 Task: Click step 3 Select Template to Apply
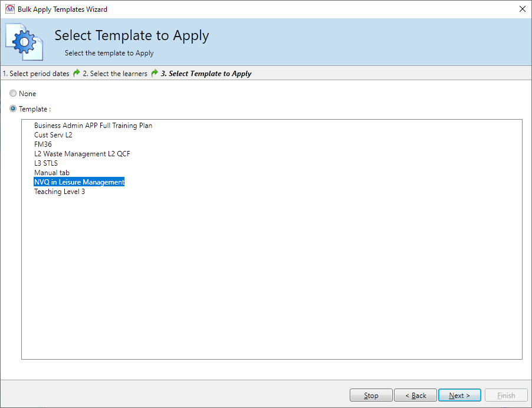click(x=206, y=74)
